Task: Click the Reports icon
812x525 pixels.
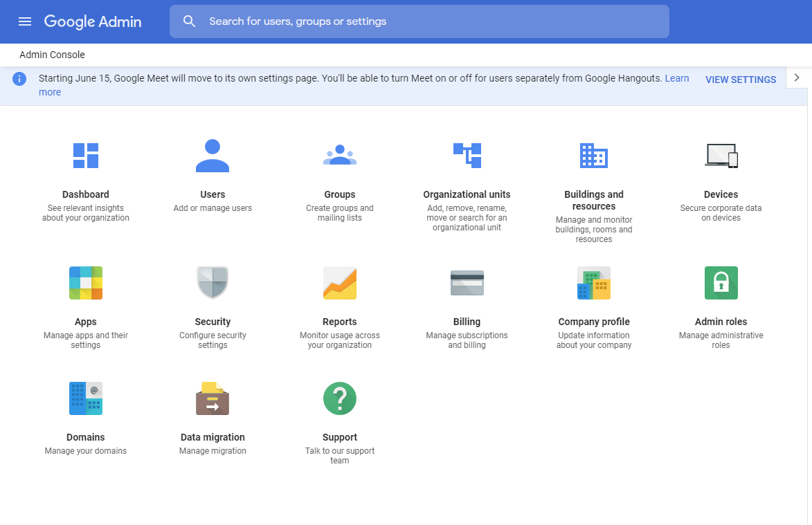Action: coord(339,282)
